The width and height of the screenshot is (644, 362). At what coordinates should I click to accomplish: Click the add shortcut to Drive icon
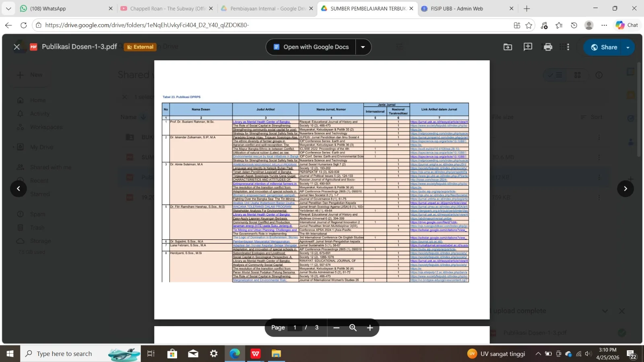[x=508, y=47]
